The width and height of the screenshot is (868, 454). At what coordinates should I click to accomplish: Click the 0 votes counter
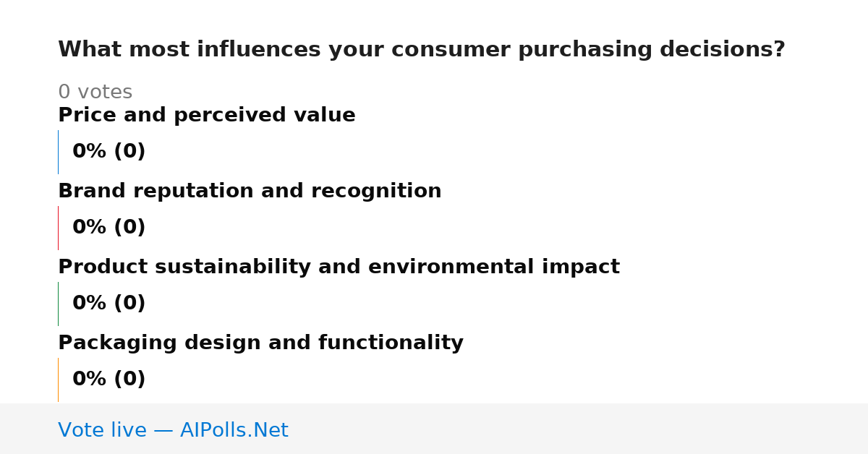pos(95,93)
